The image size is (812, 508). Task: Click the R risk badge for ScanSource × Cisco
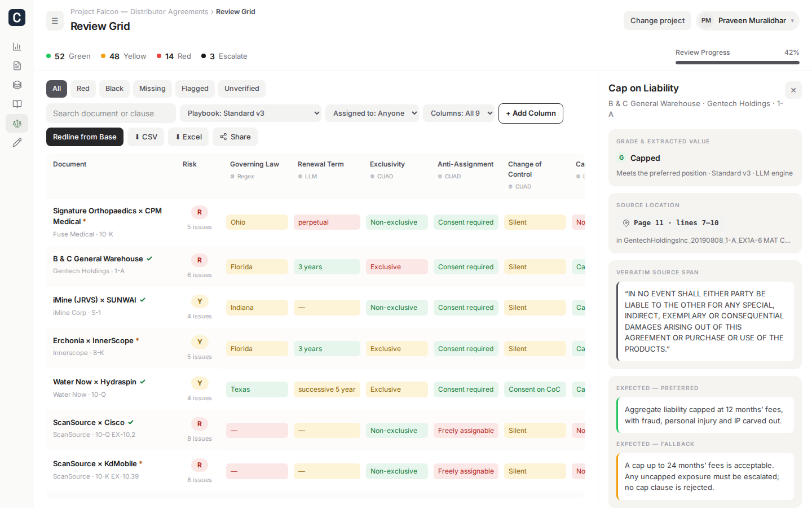[x=200, y=424]
